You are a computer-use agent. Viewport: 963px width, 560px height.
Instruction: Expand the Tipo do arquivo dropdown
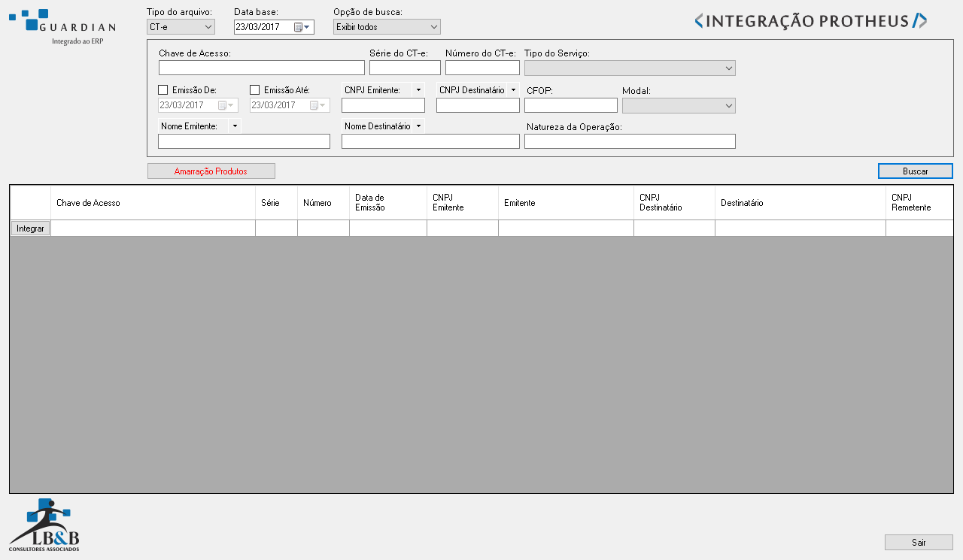pyautogui.click(x=181, y=27)
